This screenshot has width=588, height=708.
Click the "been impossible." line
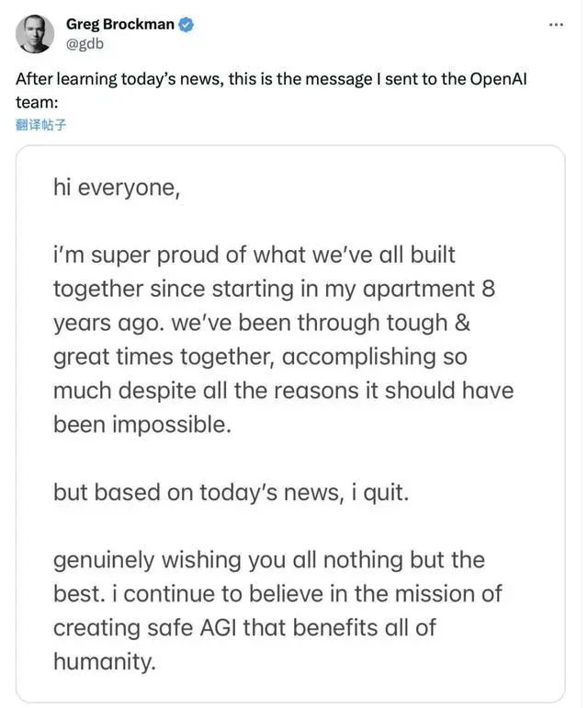(x=142, y=425)
